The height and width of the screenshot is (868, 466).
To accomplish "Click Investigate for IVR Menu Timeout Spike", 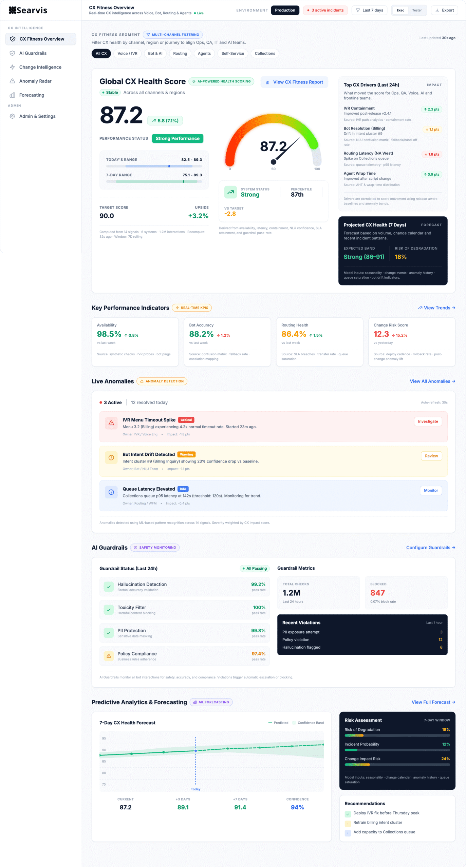I will click(x=428, y=421).
